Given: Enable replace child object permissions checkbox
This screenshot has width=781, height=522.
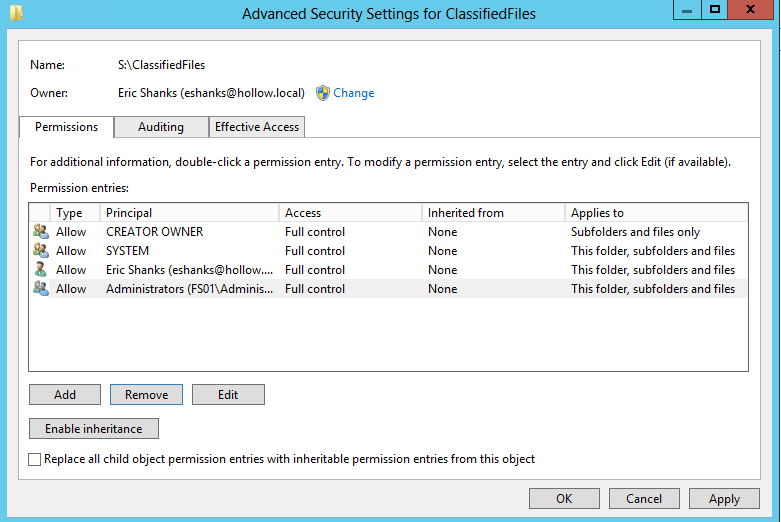Looking at the screenshot, I should tap(36, 460).
